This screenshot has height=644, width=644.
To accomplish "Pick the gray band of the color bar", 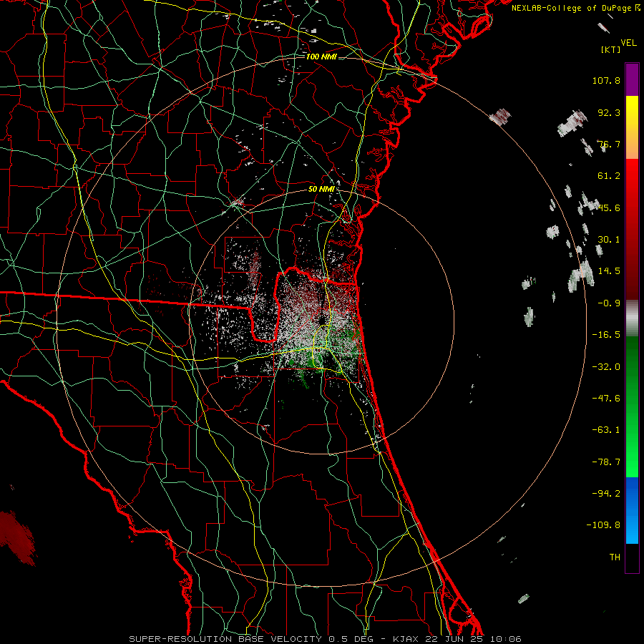I will click(632, 318).
